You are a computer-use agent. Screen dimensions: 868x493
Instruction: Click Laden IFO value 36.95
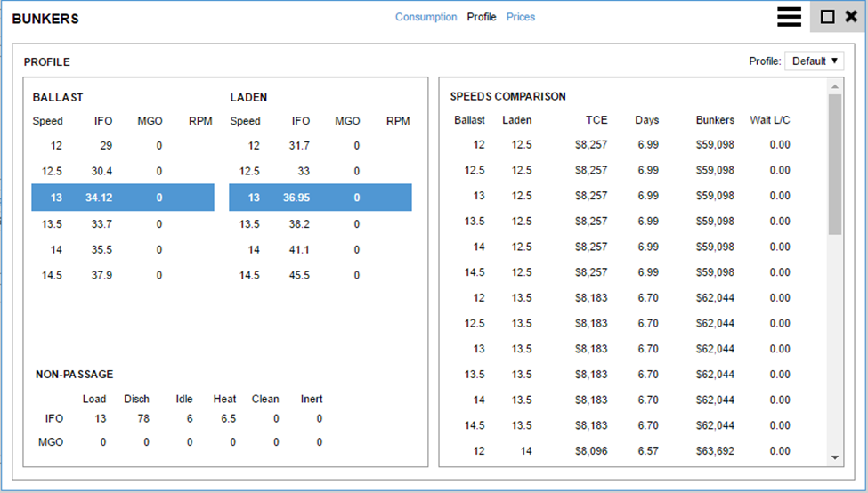click(x=296, y=198)
